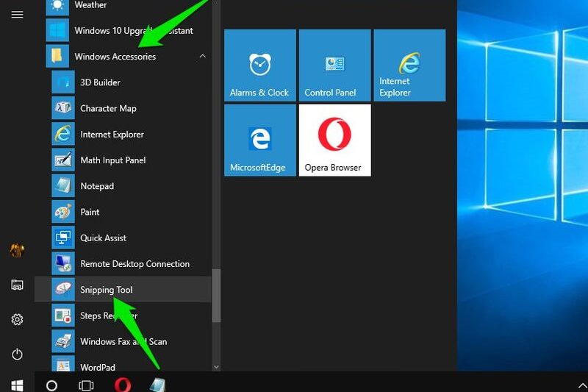588x392 pixels.
Task: Open the MicrosoftEdge tile
Action: pos(260,140)
